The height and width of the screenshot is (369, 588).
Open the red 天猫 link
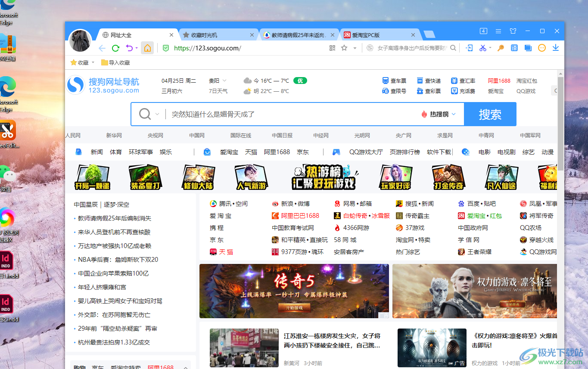point(221,252)
